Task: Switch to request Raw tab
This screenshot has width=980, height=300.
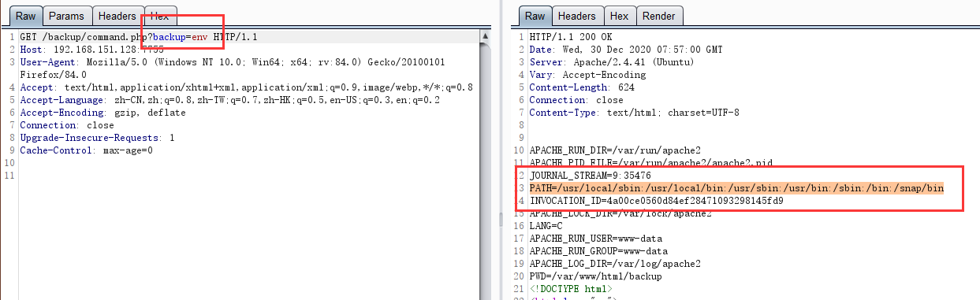Action: 26,16
